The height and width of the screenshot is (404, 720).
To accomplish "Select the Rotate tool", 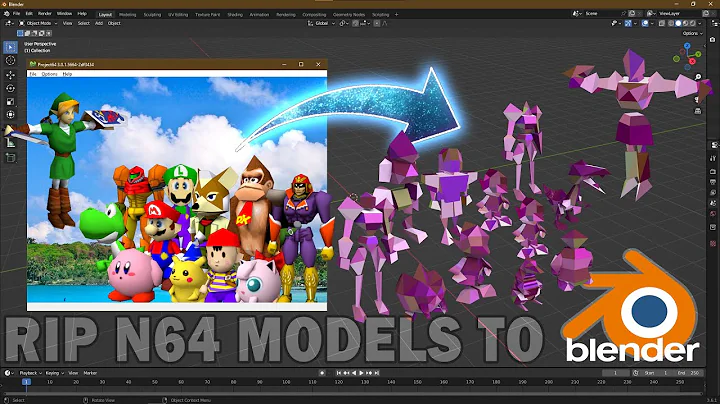I will pos(11,88).
